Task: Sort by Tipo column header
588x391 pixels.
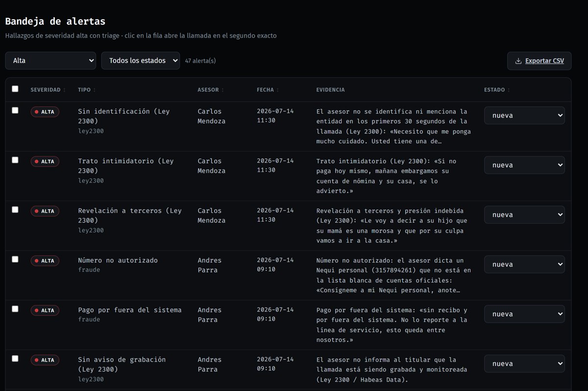Action: pyautogui.click(x=87, y=90)
